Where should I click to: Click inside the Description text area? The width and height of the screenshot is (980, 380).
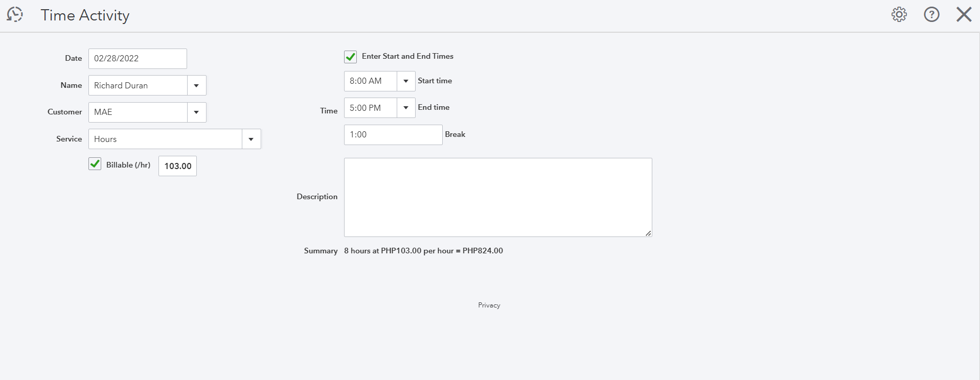(497, 197)
